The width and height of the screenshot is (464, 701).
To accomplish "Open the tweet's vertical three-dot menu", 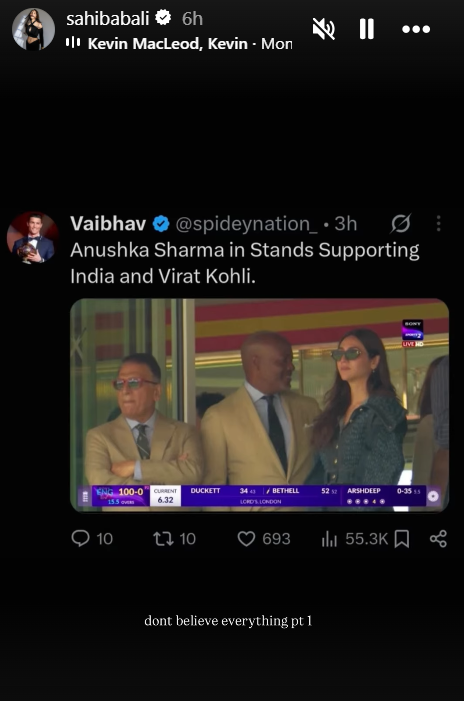I will 439,223.
